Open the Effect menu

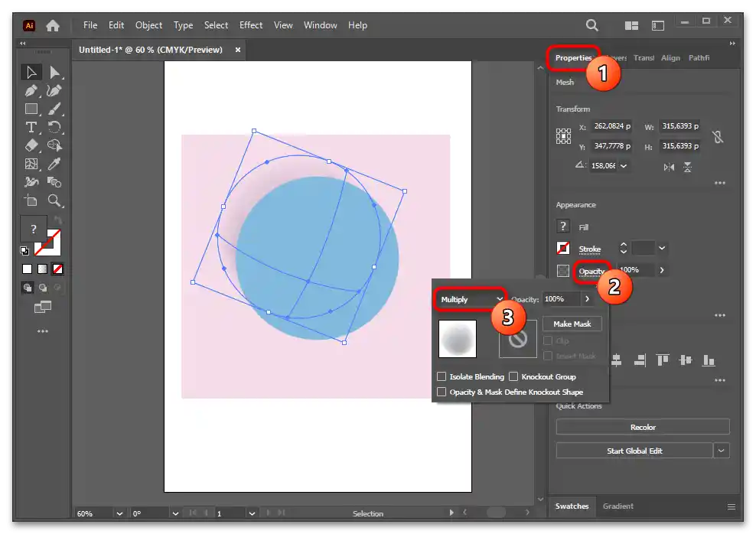251,25
